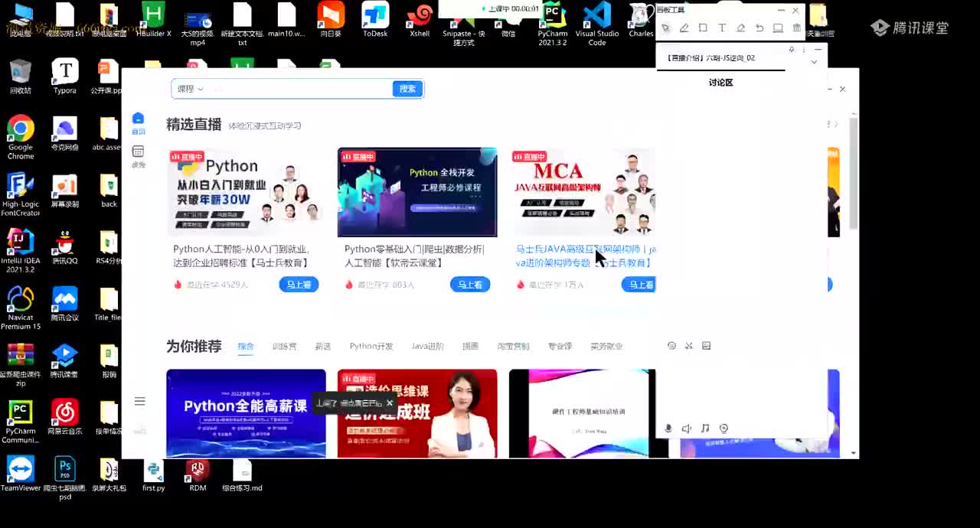This screenshot has height=528, width=980.
Task: Open first.py file on desktop
Action: click(153, 474)
